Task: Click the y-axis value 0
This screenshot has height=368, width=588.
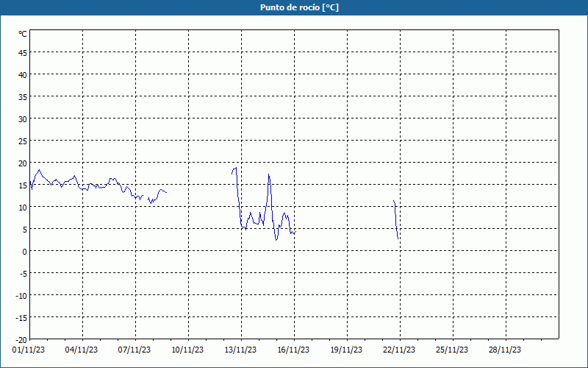Action: 25,252
